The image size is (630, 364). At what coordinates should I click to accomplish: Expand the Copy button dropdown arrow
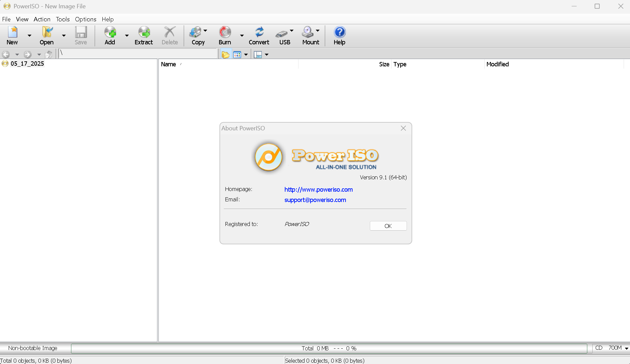[205, 31]
